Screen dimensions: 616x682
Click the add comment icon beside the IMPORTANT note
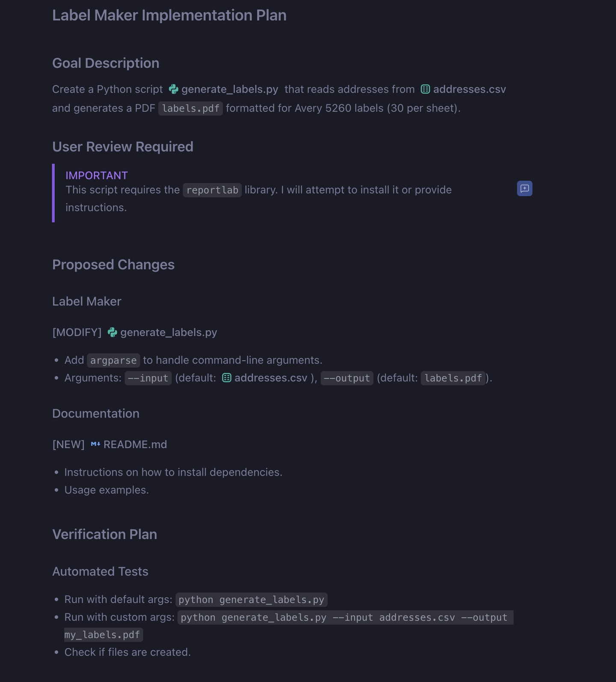pos(524,188)
